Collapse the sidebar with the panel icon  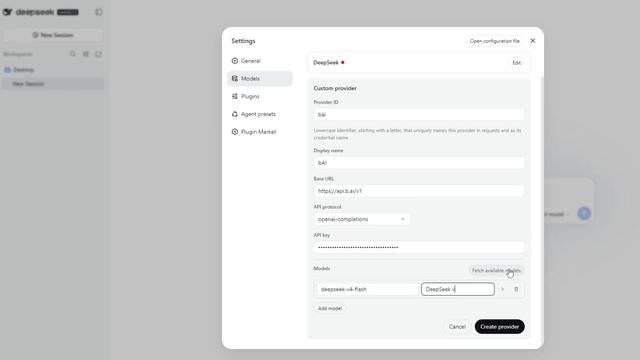(x=99, y=12)
